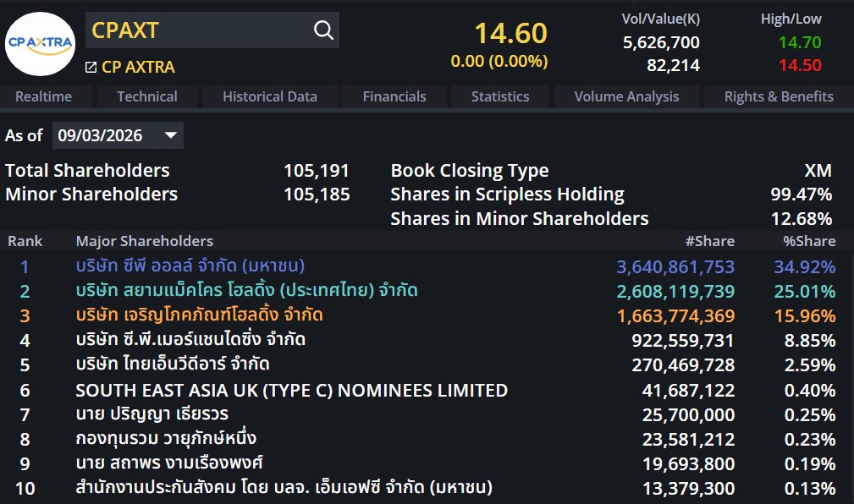Select rank 1 shareholder row with 34.92%
Viewport: 854px width, 504px height.
[423, 267]
